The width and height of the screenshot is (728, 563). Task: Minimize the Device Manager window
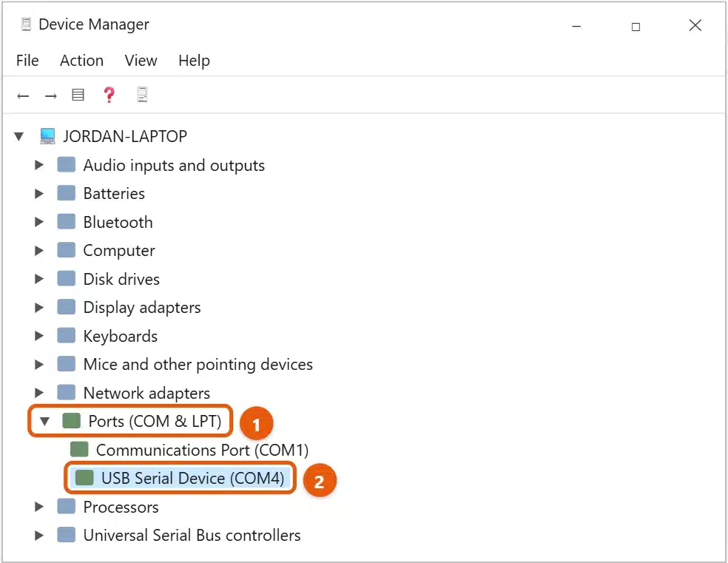576,26
